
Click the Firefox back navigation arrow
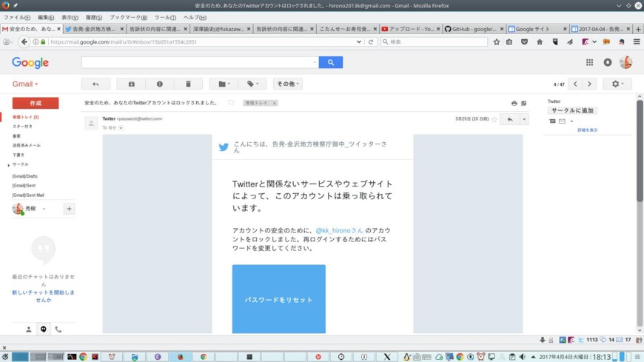click(x=24, y=42)
